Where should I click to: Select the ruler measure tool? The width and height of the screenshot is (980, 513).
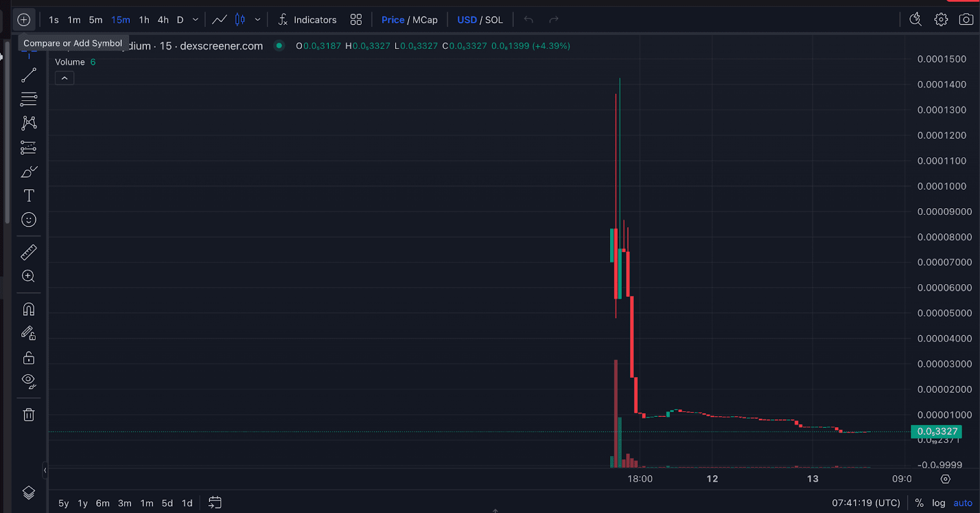tap(29, 252)
